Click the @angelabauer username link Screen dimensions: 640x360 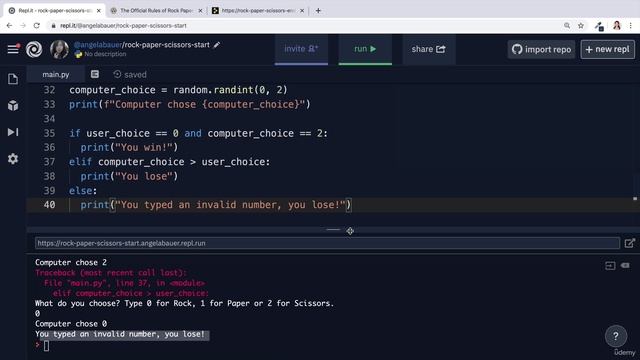pyautogui.click(x=98, y=45)
